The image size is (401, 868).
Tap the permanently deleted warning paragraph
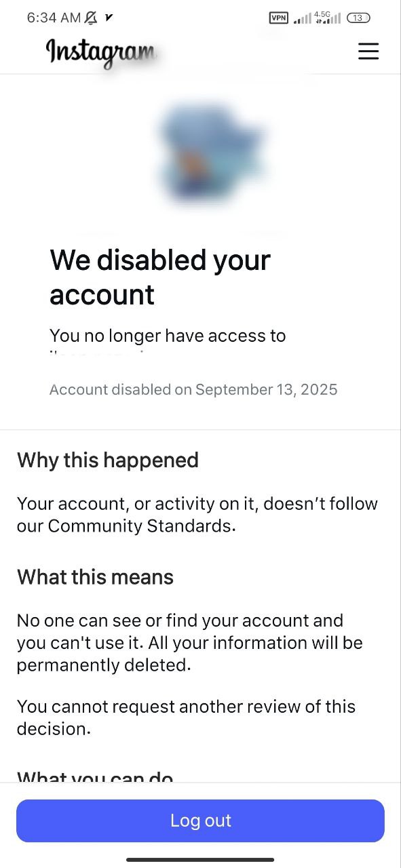(x=189, y=642)
